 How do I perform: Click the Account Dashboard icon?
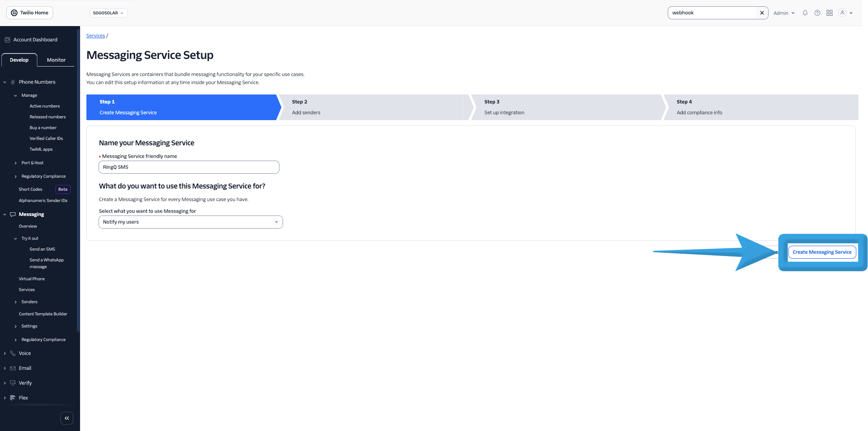[x=7, y=40]
